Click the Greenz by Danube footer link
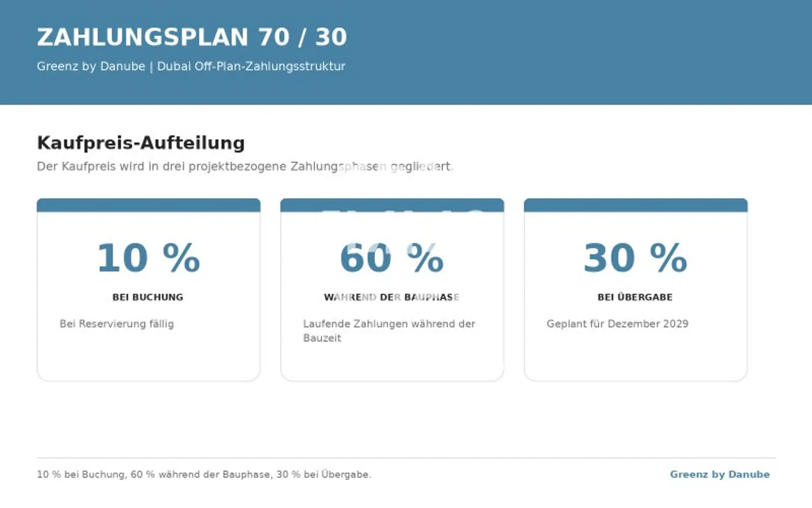812x508 pixels. tap(720, 475)
